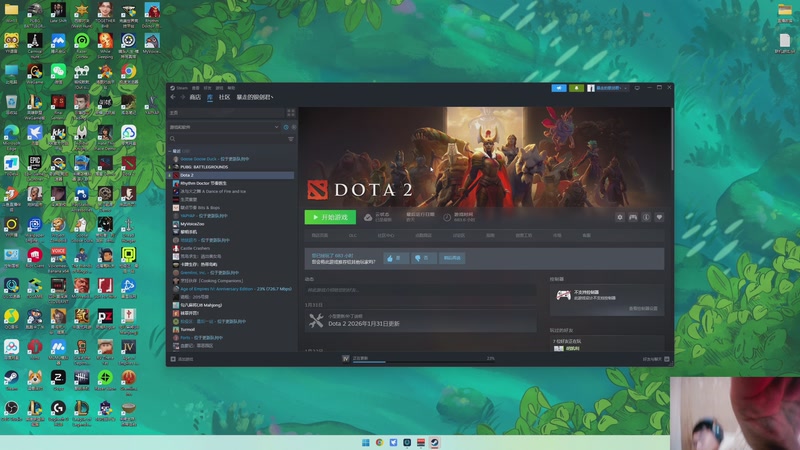Click the thumbs-down not recommend button
Viewport: 800px width, 450px height.
pyautogui.click(x=423, y=258)
